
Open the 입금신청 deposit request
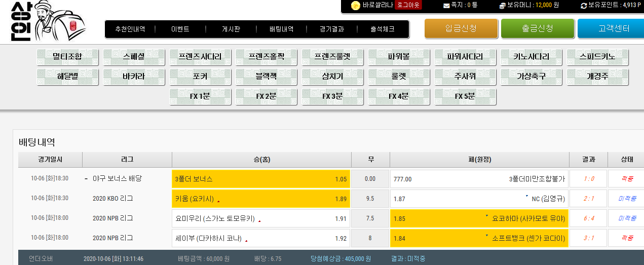click(461, 28)
